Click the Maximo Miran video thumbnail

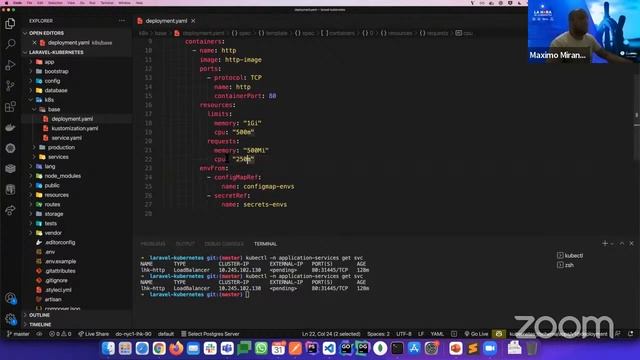[584, 31]
